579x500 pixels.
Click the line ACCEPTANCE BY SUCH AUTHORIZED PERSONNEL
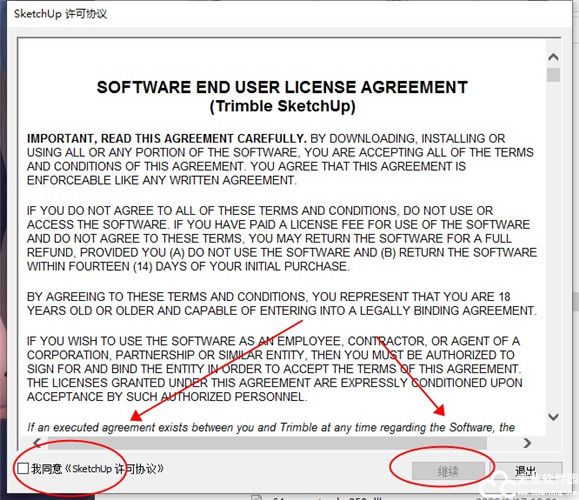167,397
